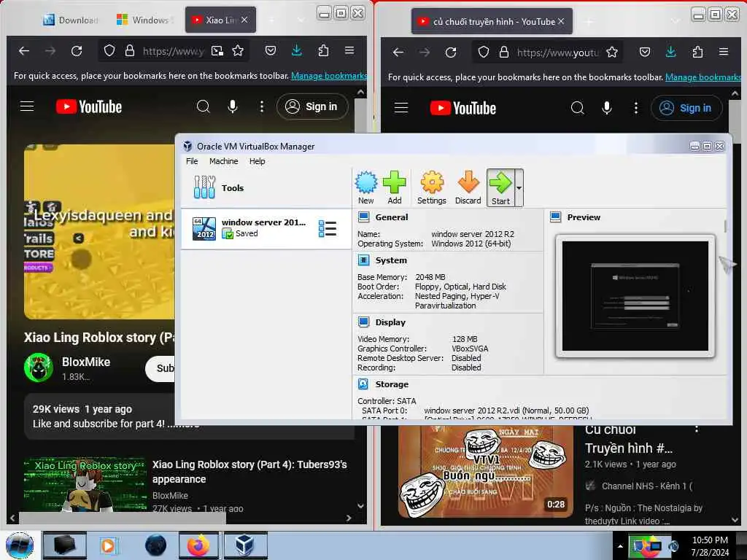Open YouTube guide menu in right window
Viewport: 747px width, 560px height.
click(401, 108)
